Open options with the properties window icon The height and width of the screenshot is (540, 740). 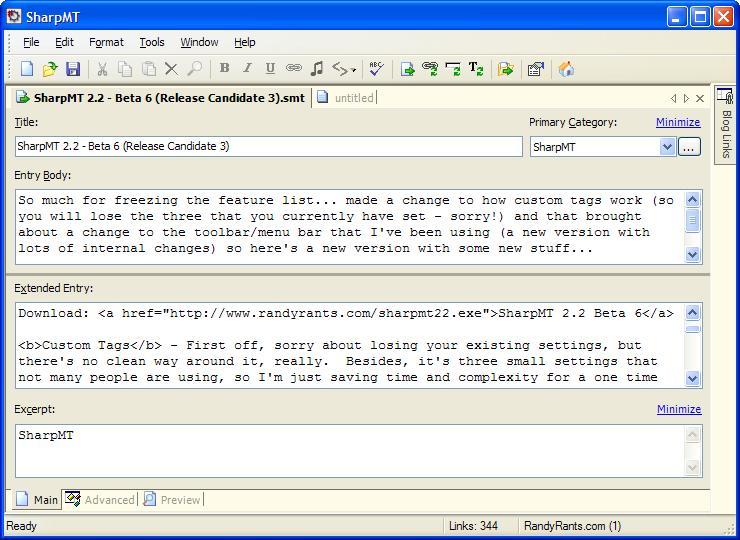[536, 70]
